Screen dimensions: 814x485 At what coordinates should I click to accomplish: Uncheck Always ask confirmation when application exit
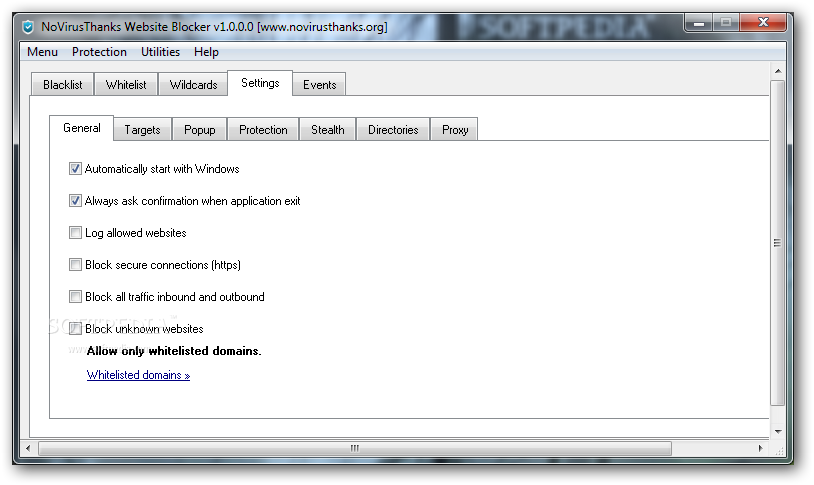[75, 201]
